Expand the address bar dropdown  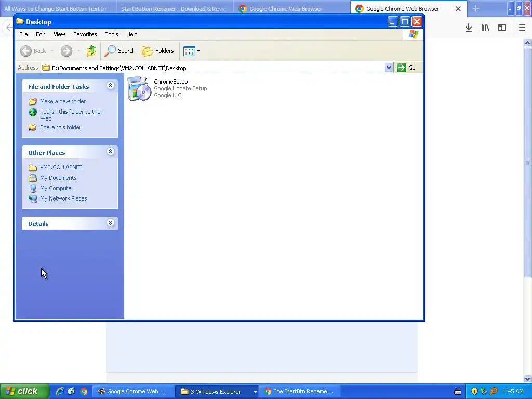pyautogui.click(x=389, y=68)
